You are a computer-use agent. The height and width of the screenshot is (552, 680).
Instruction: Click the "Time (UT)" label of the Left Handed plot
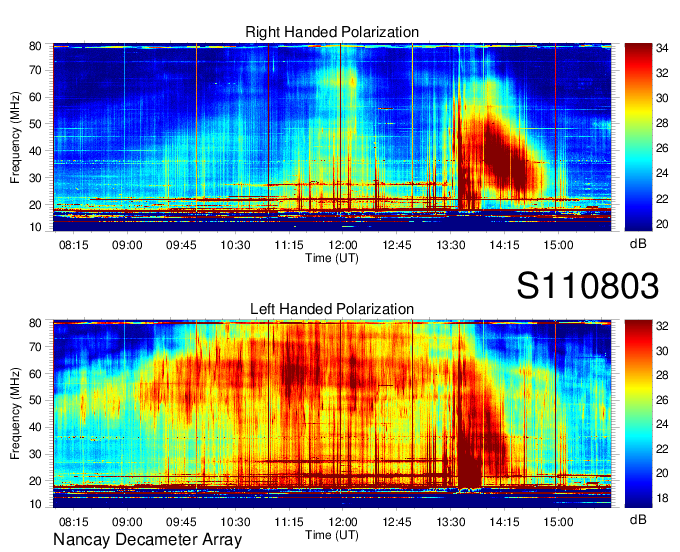[x=332, y=535]
